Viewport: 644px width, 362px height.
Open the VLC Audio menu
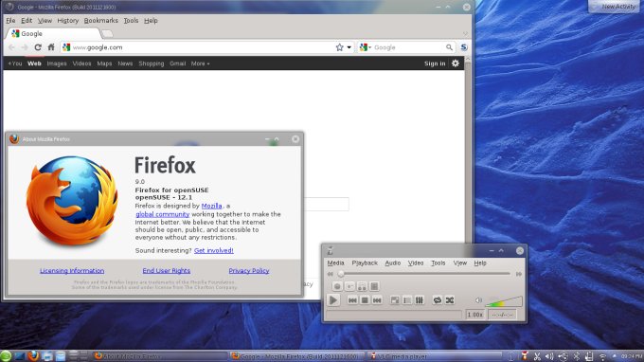click(x=393, y=263)
